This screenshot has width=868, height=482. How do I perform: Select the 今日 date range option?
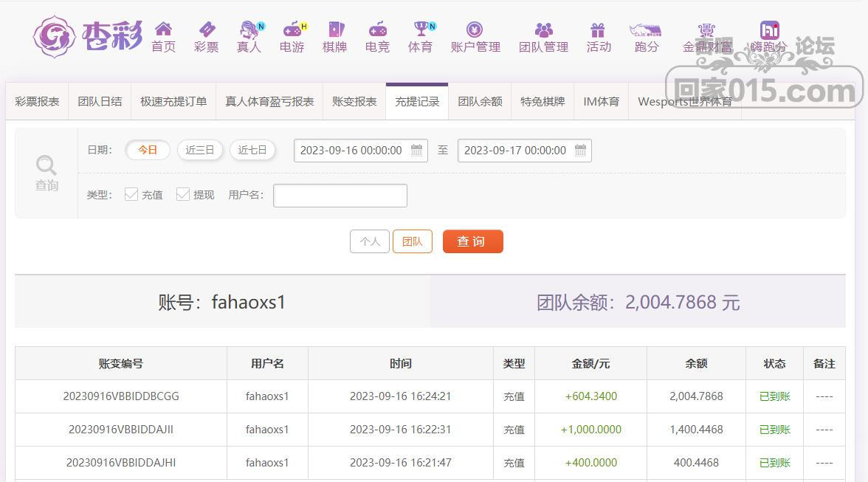[x=148, y=150]
